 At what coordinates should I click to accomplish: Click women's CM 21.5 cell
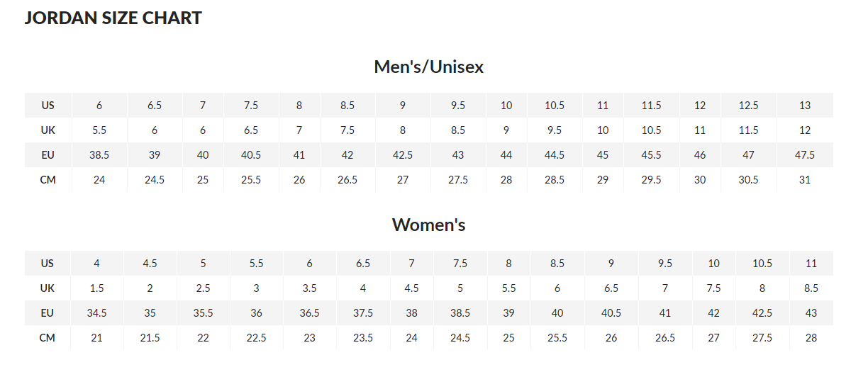click(x=150, y=338)
